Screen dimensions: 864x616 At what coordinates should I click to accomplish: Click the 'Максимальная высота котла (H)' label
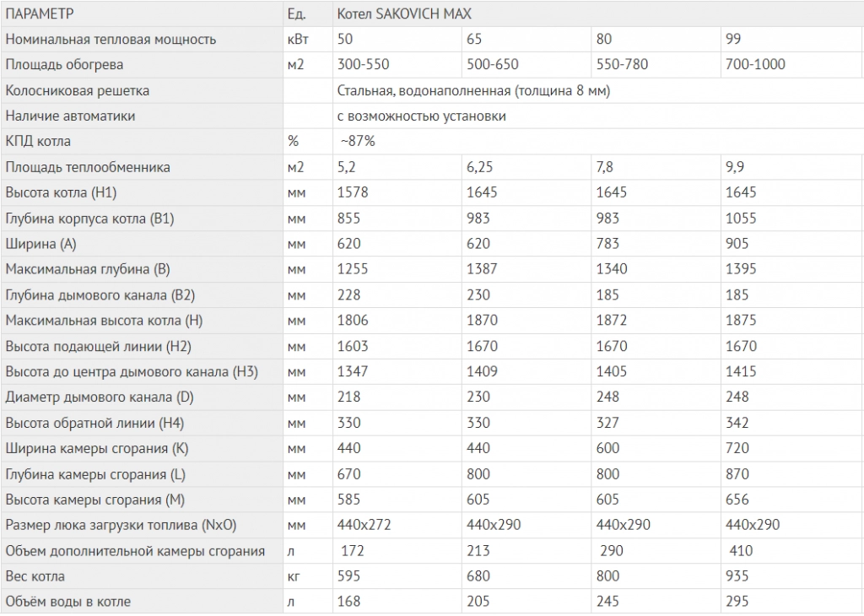[104, 321]
